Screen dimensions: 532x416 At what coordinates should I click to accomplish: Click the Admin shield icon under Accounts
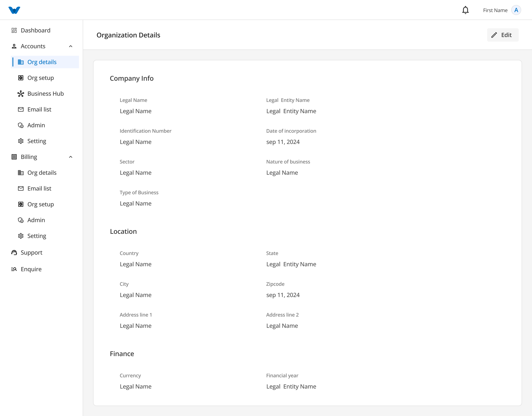click(x=21, y=125)
